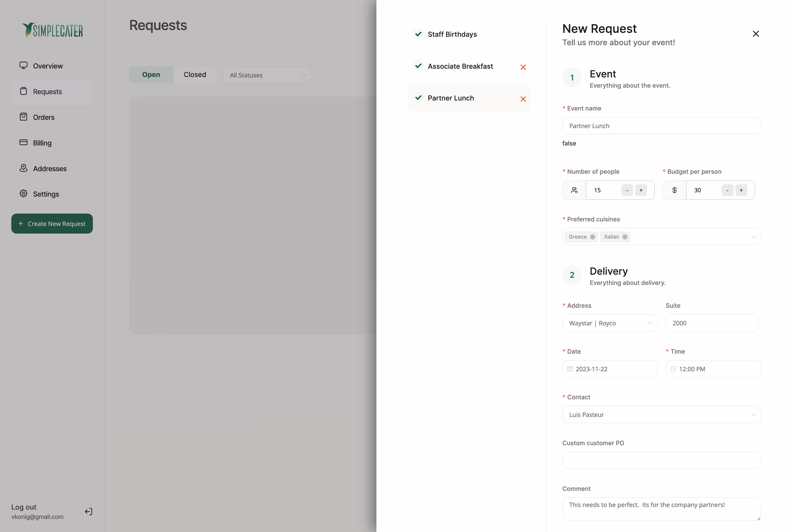The image size is (792, 532).
Task: Click the clock icon in Time field
Action: (x=673, y=369)
